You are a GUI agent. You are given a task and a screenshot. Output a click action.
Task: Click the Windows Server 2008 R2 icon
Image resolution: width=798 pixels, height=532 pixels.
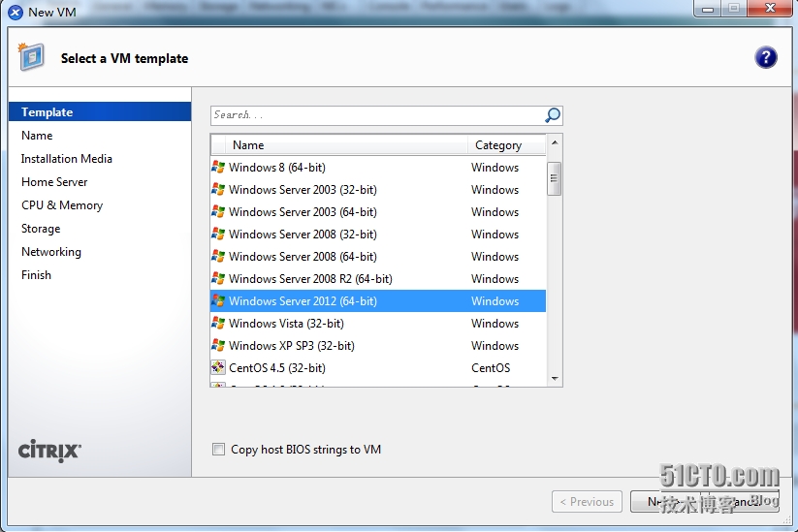tap(218, 278)
